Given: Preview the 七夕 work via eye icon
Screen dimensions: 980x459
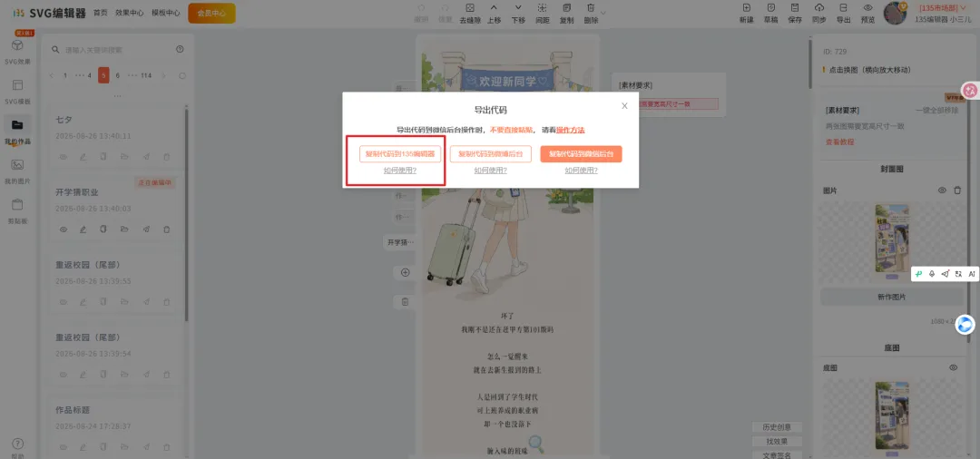Looking at the screenshot, I should click(x=64, y=157).
